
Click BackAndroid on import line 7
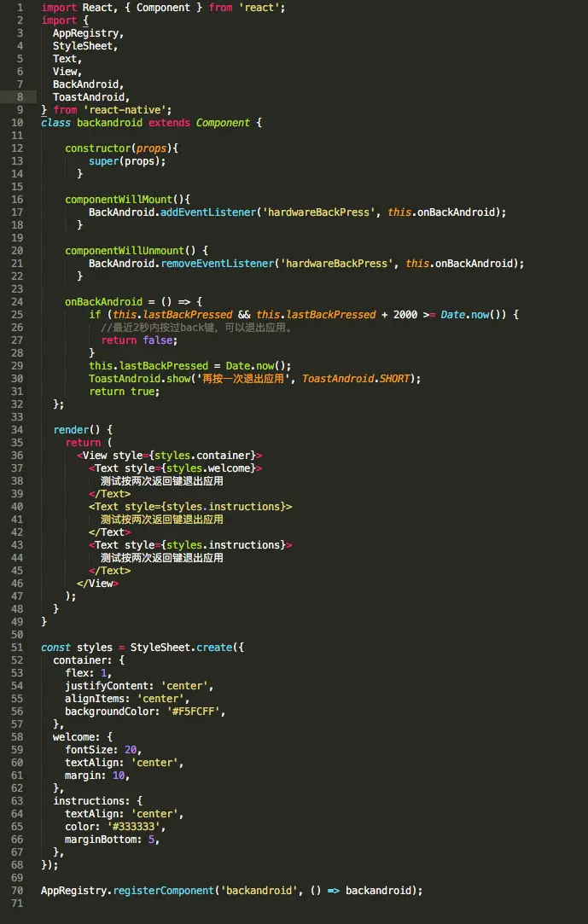coord(84,84)
